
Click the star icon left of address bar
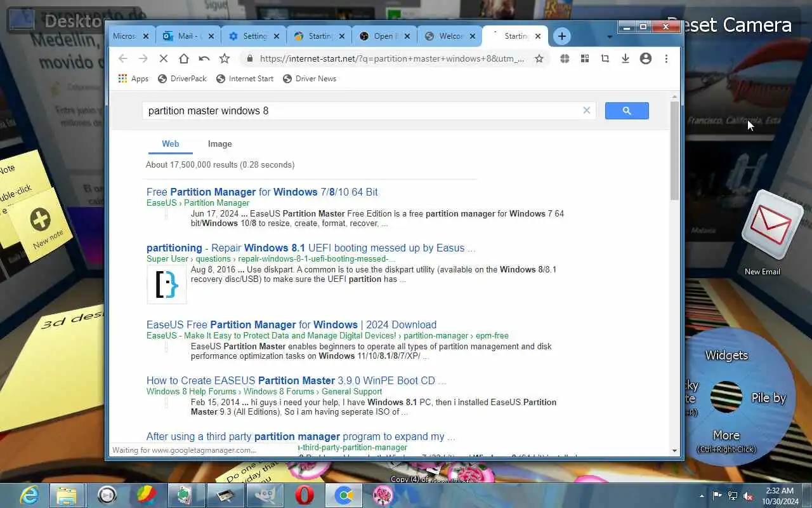click(225, 58)
